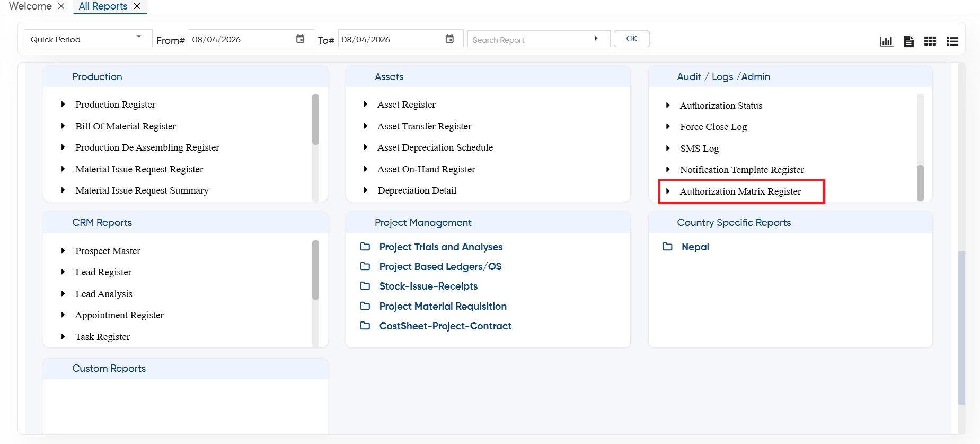Select the All Reports tab
Image resolution: width=980 pixels, height=444 pixels.
tap(103, 6)
